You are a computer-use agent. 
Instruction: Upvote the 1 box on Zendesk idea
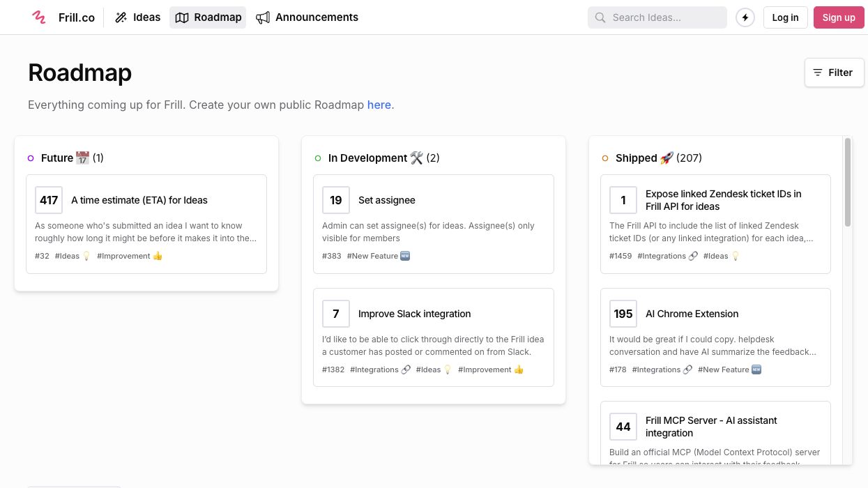tap(623, 200)
